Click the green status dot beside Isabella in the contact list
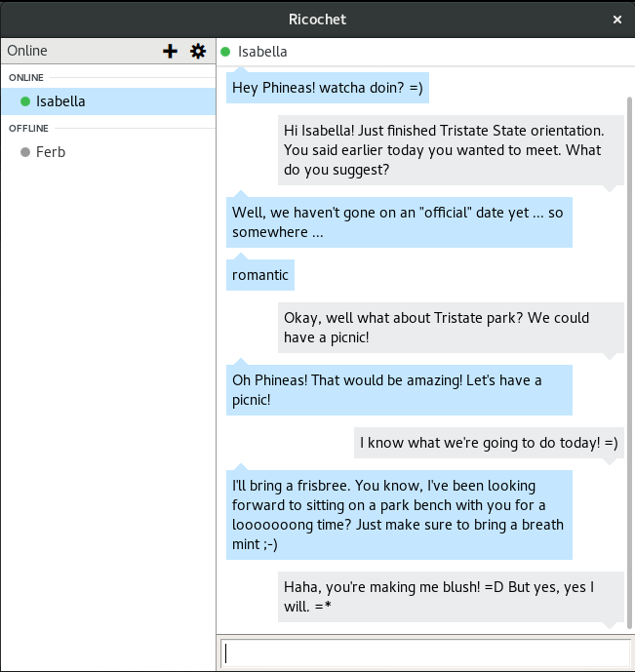The image size is (635, 672). click(x=25, y=101)
